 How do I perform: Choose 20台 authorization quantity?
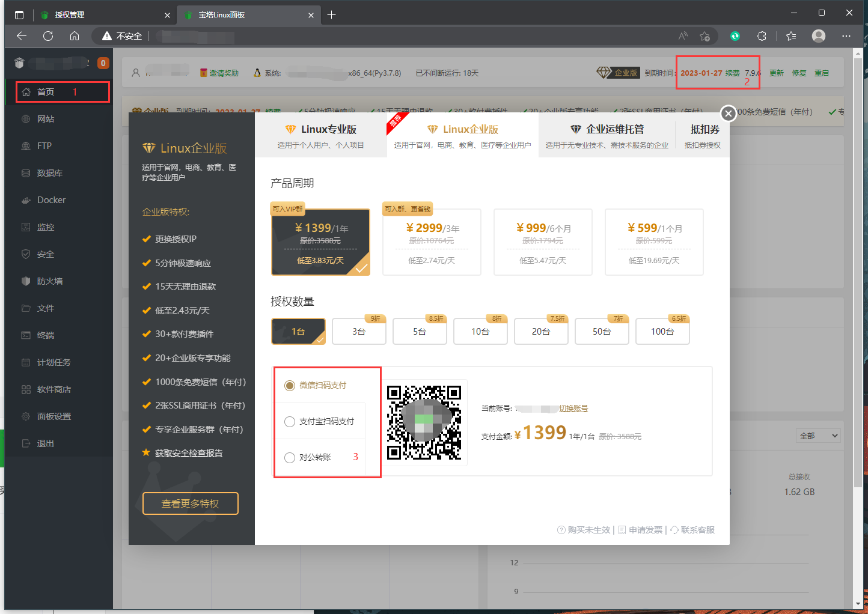click(x=541, y=332)
